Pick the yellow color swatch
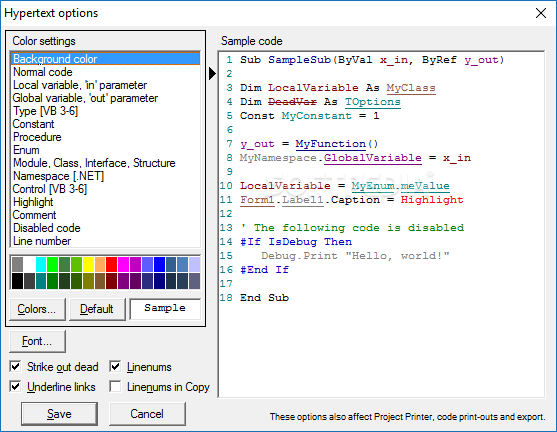The image size is (557, 432). [88, 264]
